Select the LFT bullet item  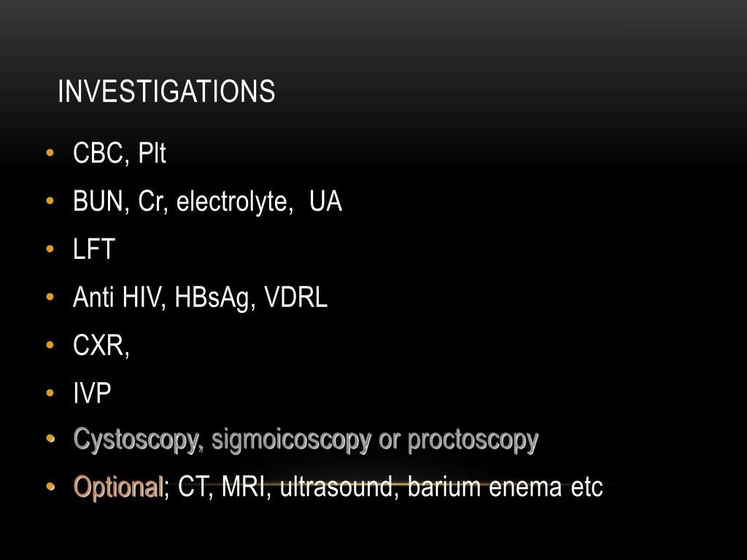94,249
